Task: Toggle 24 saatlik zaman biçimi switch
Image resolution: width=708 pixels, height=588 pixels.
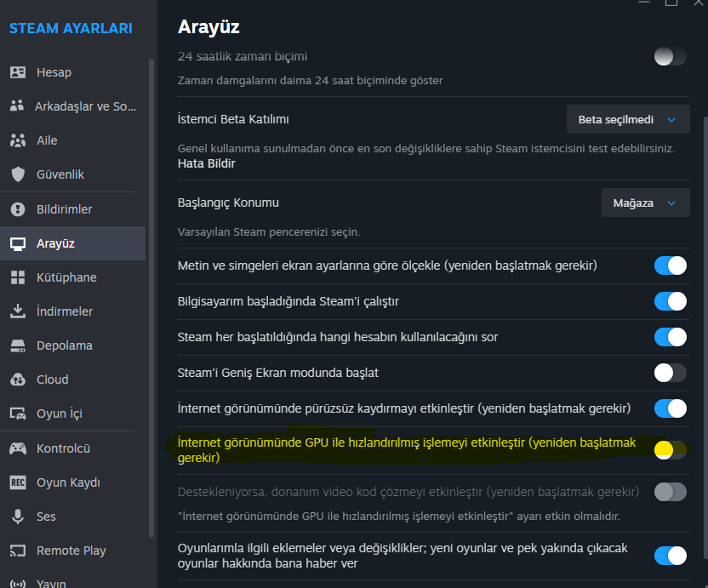Action: [x=670, y=56]
